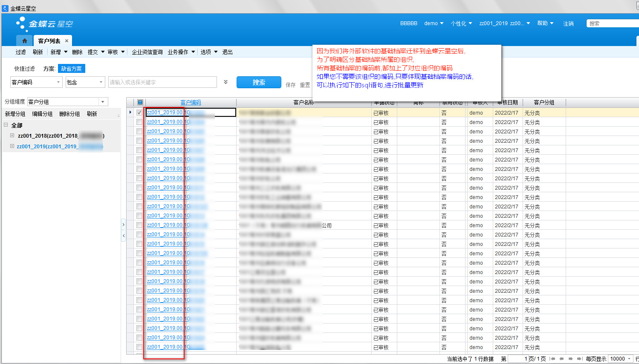This screenshot has width=639, height=364.
Task: Toggle the select-all header checkbox
Action: tap(140, 102)
